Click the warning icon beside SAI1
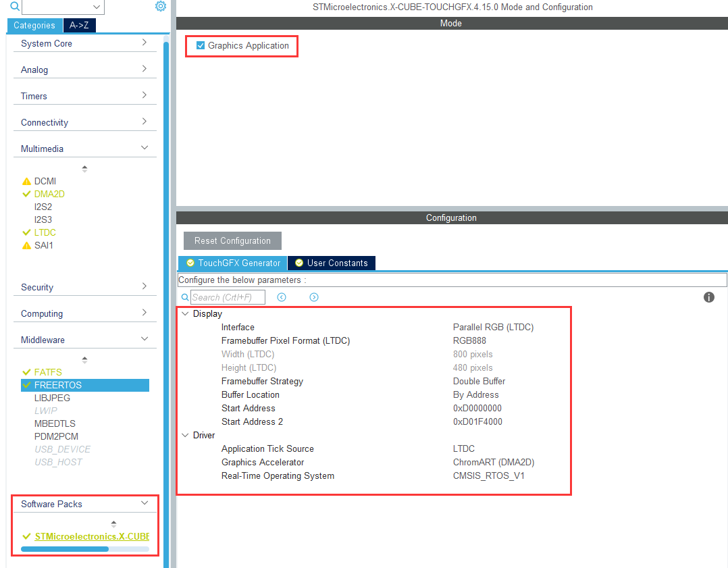Image resolution: width=728 pixels, height=568 pixels. (26, 245)
